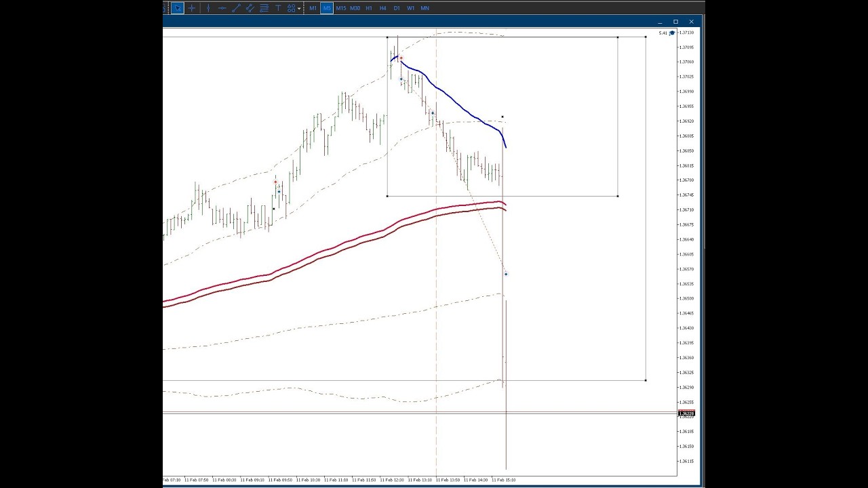Image resolution: width=868 pixels, height=488 pixels.
Task: Minimize the chart window
Action: tap(660, 22)
